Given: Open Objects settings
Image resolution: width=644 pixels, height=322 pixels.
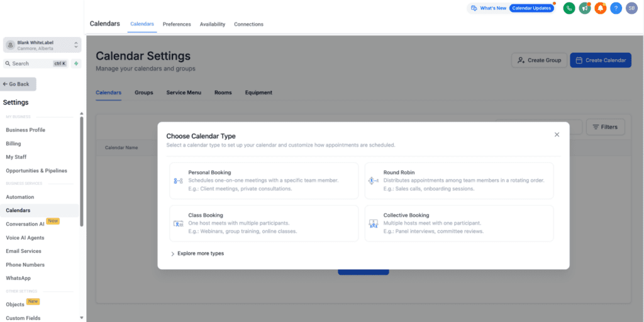Looking at the screenshot, I should pyautogui.click(x=15, y=305).
